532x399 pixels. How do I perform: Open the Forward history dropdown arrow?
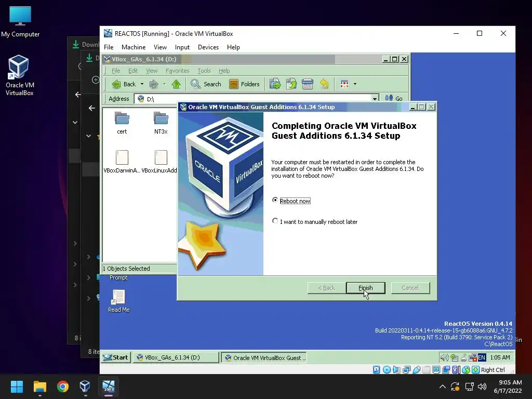164,84
